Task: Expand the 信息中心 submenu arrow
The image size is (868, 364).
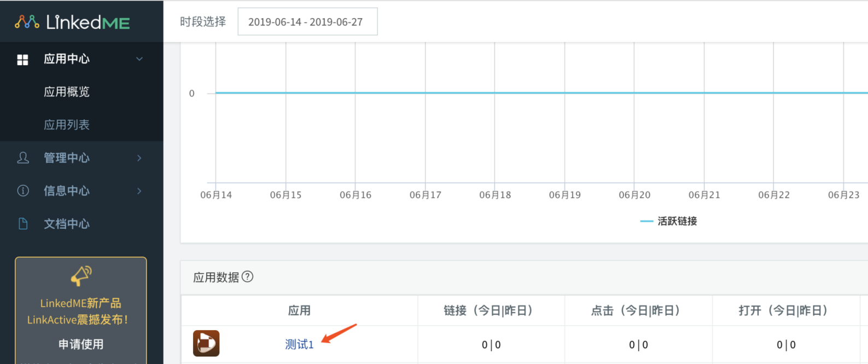Action: 139,191
